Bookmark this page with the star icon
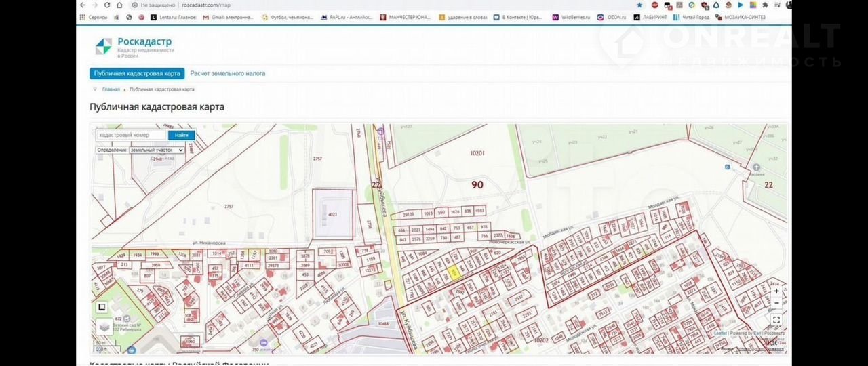This screenshot has width=868, height=366. coord(639,5)
